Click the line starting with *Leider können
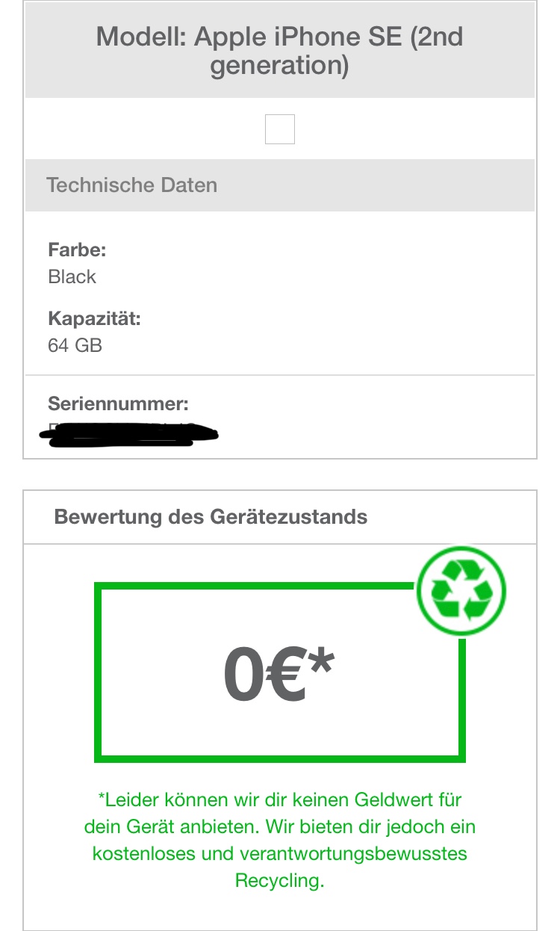This screenshot has height=931, width=560. point(279,800)
